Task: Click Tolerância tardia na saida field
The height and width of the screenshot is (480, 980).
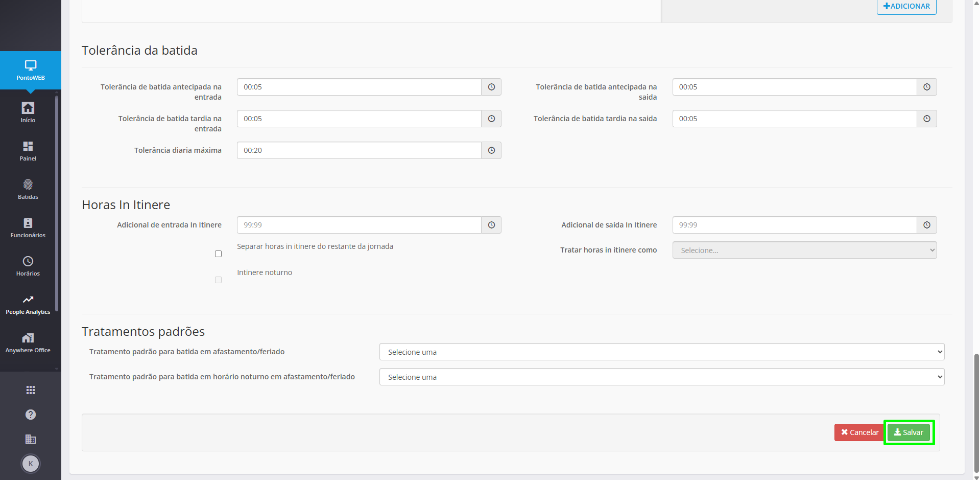Action: point(795,119)
